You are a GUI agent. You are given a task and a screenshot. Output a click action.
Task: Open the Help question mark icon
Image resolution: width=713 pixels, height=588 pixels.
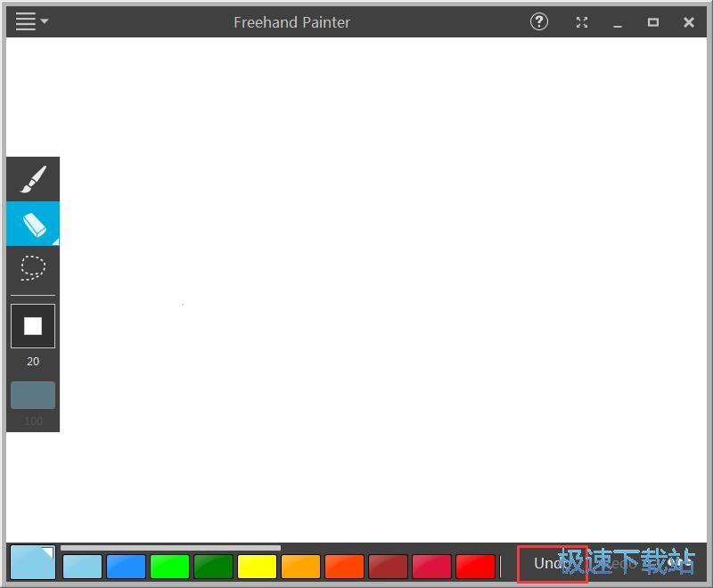click(x=539, y=21)
